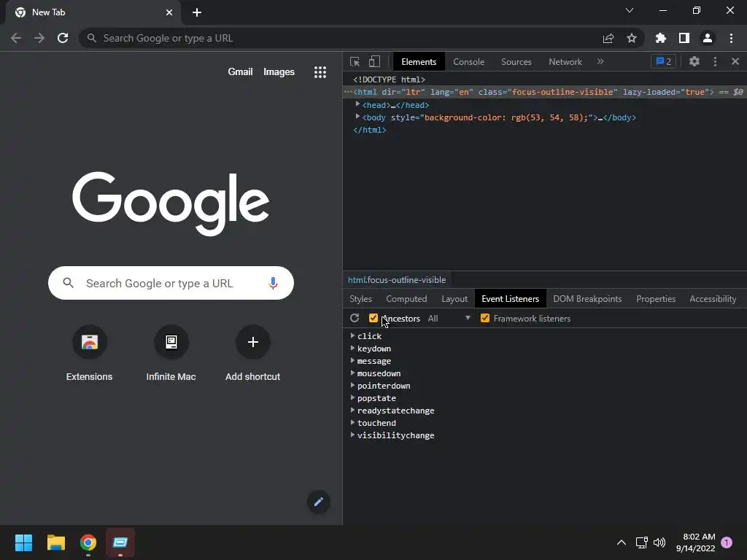Uncheck the Ancestors checkbox

click(373, 318)
